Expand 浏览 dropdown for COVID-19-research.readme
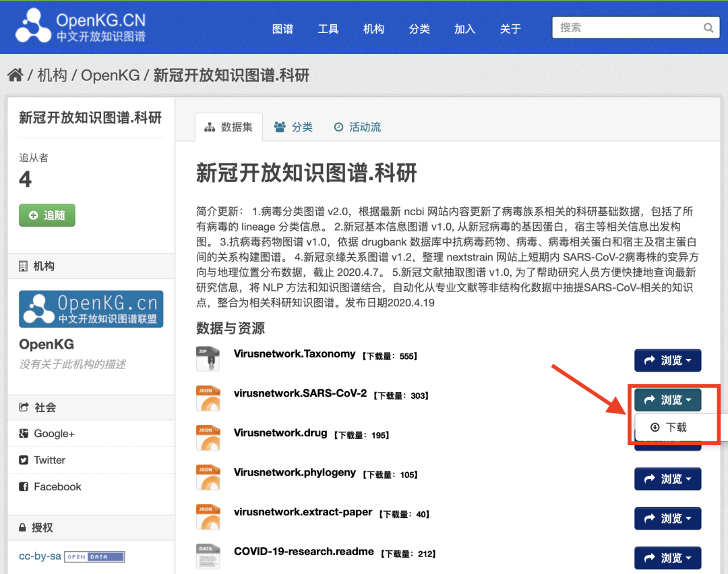The width and height of the screenshot is (728, 574). pos(667,558)
